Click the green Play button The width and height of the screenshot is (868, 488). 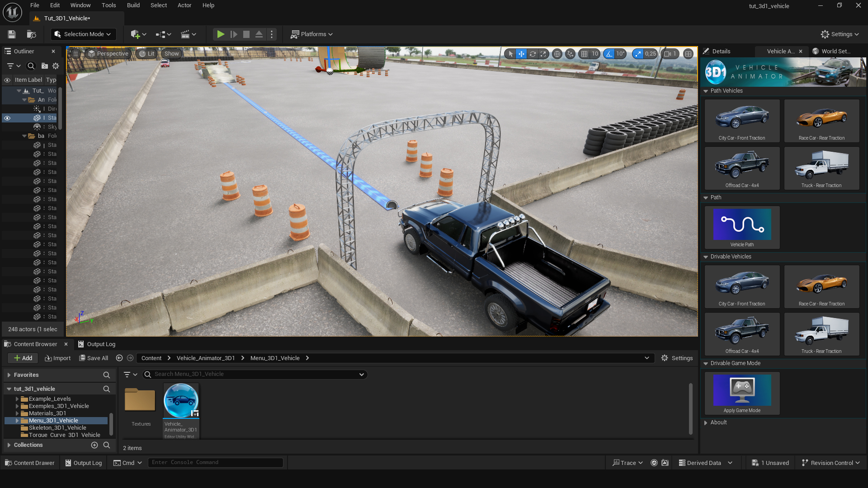pos(220,34)
